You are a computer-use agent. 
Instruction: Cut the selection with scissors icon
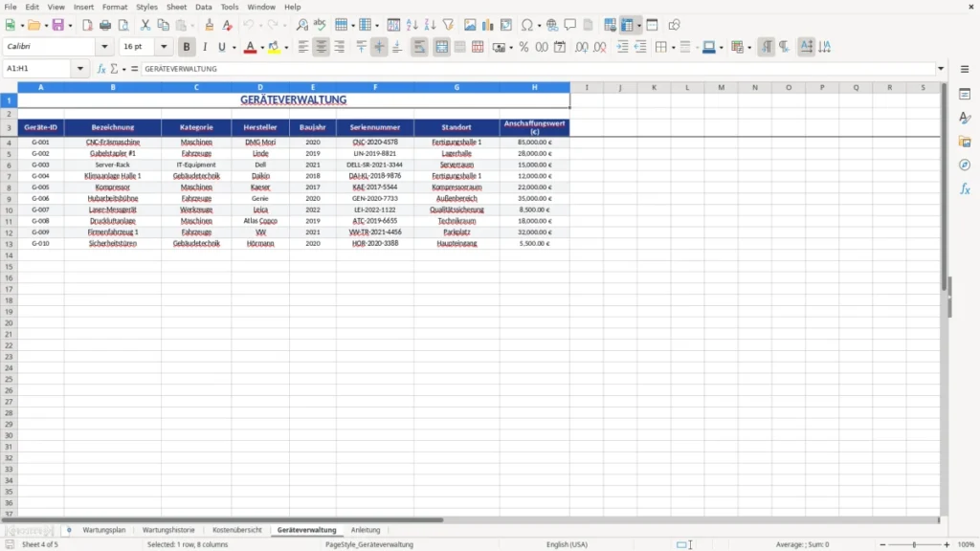[x=145, y=25]
